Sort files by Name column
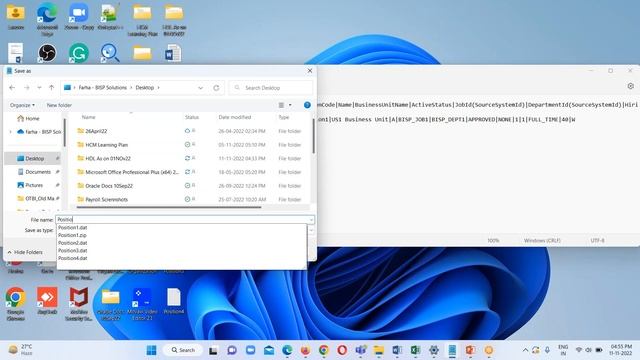Screen dimensions: 640x360 [x=88, y=117]
